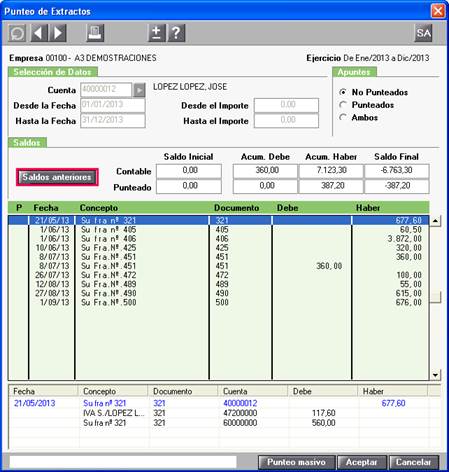The image size is (449, 472).
Task: Click the SA toolbar icon
Action: [x=423, y=33]
